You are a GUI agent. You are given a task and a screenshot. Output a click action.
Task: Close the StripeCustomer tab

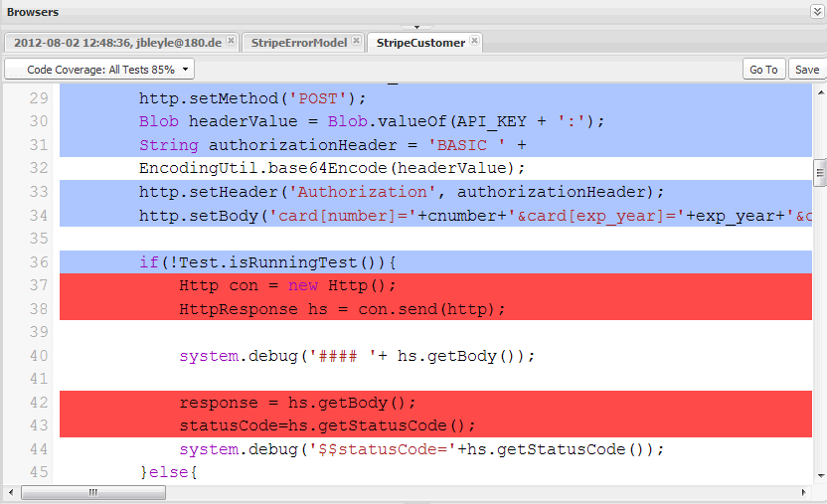475,42
